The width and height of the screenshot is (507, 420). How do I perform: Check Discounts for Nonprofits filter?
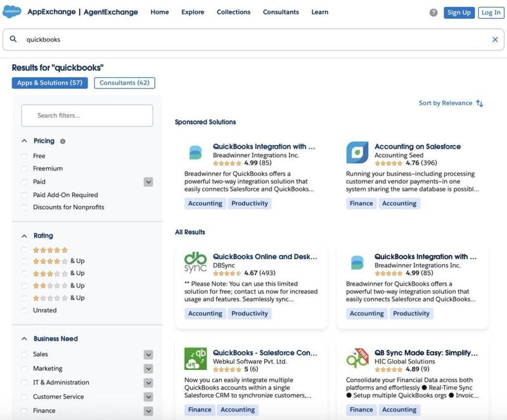(24, 207)
